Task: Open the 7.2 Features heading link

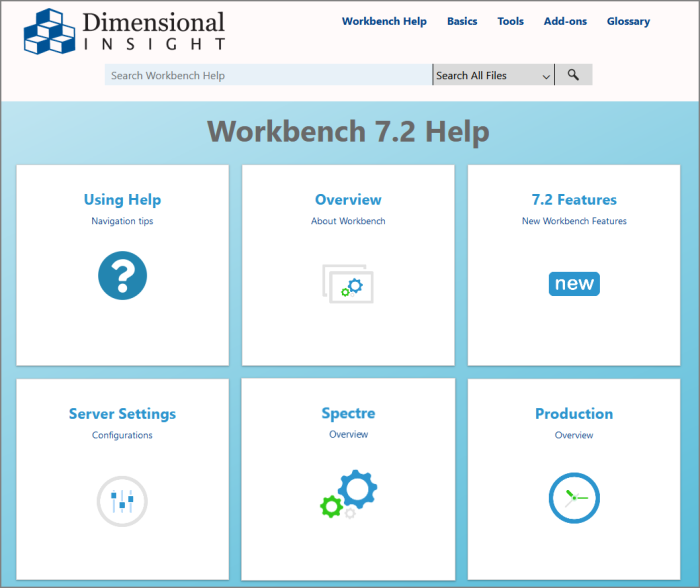Action: tap(574, 200)
